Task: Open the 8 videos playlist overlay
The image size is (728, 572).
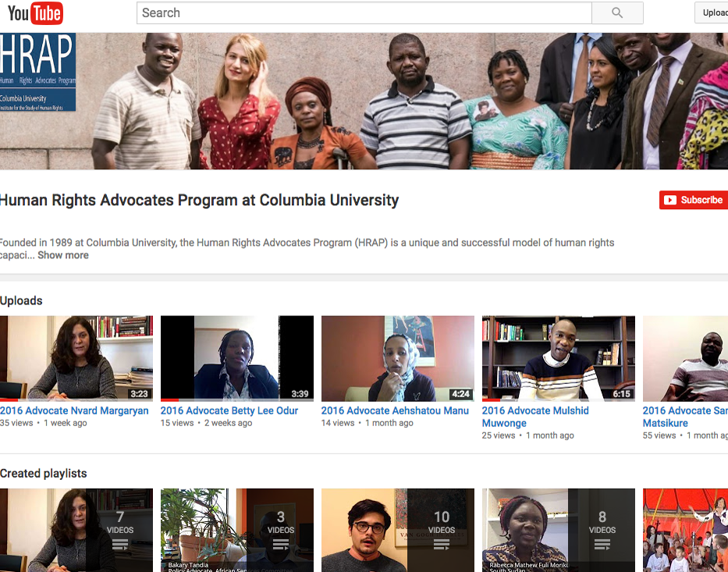Action: (x=602, y=530)
